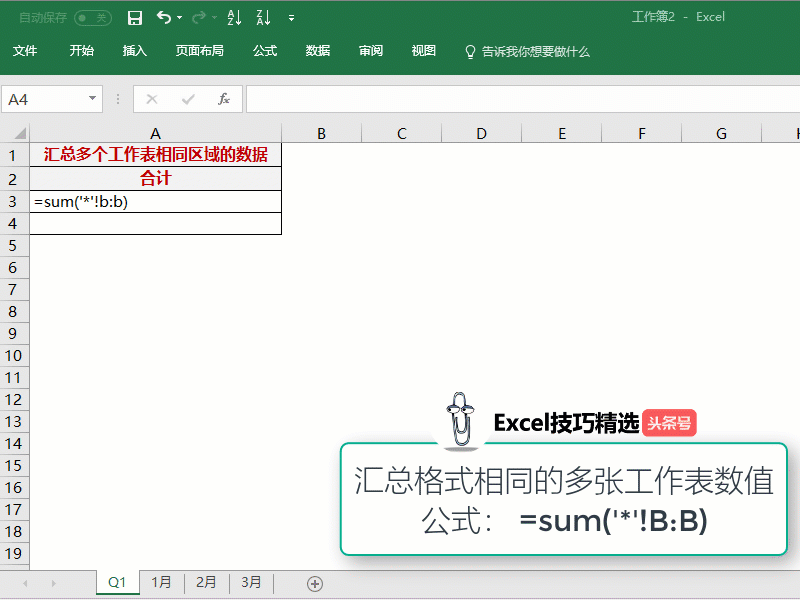Click the next sheet navigation arrow

point(54,583)
